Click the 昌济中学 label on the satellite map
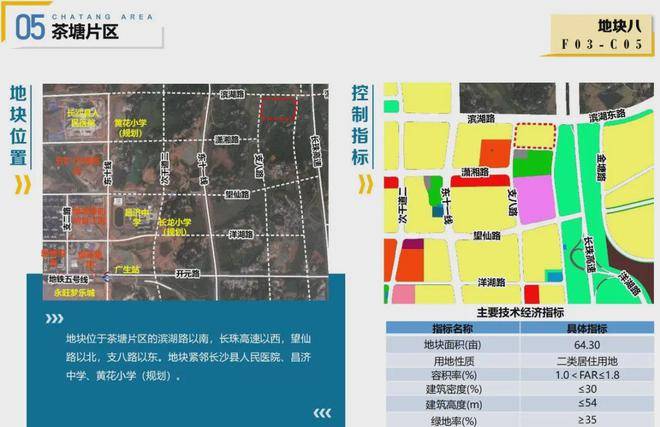 pyautogui.click(x=138, y=217)
